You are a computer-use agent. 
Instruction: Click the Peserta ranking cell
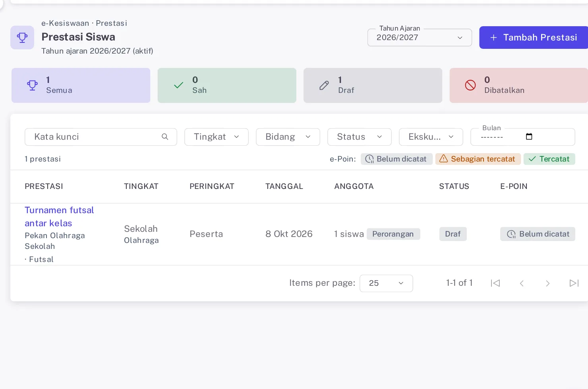pyautogui.click(x=206, y=234)
